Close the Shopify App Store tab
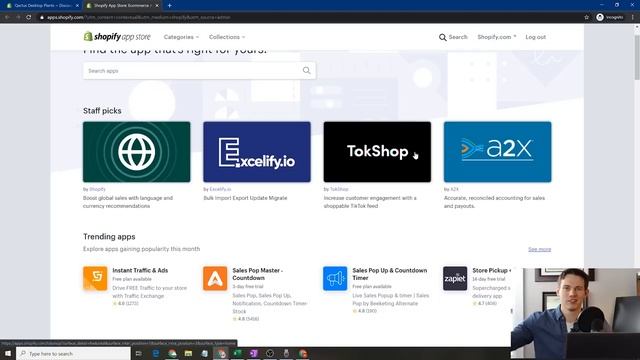 157,6
